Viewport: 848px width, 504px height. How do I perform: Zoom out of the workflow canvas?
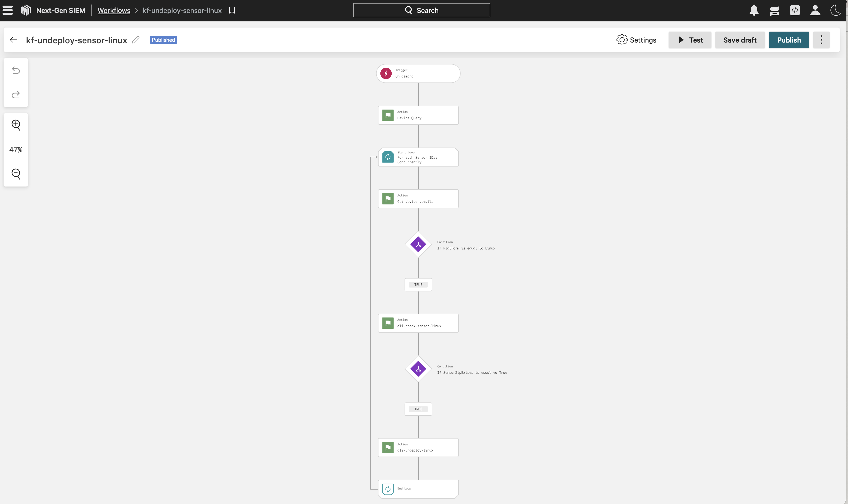[16, 174]
